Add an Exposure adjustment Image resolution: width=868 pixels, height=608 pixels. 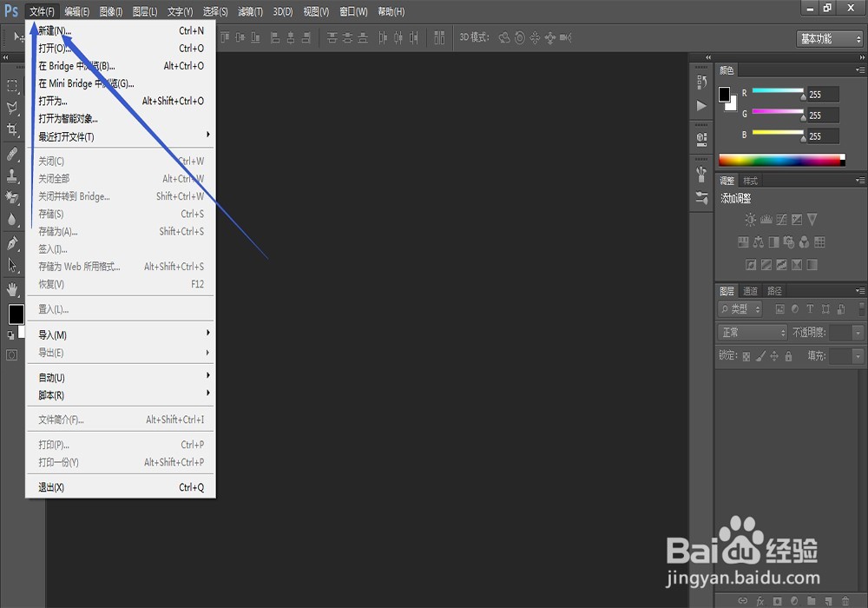[797, 220]
